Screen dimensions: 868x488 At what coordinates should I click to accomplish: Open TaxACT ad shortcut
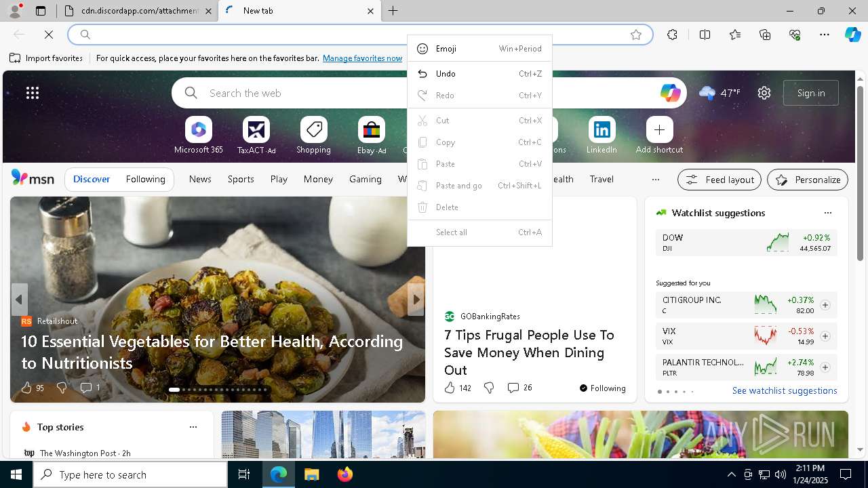point(256,136)
